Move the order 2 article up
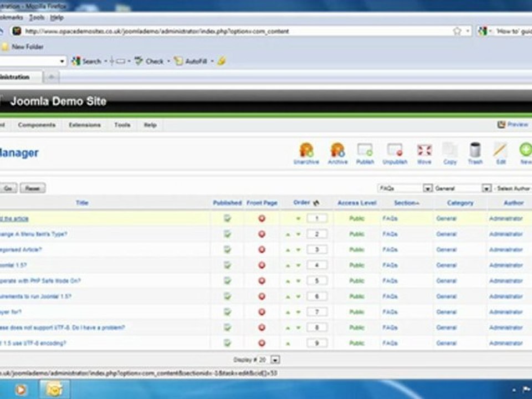 point(288,234)
